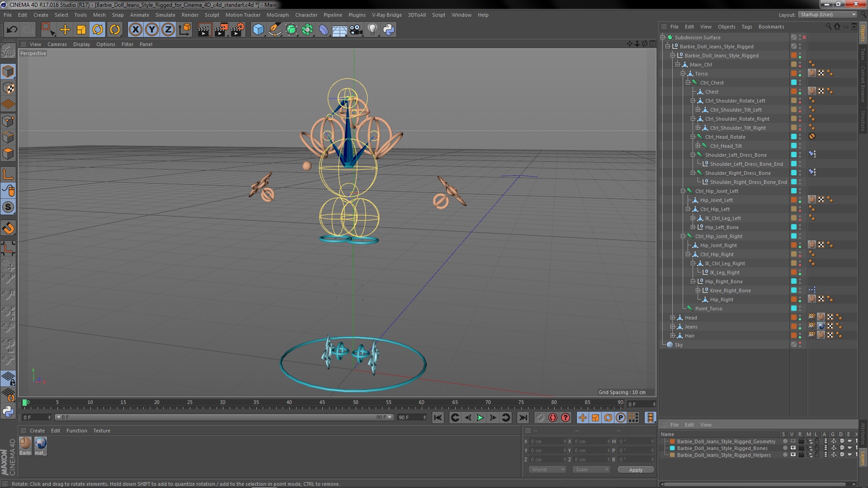
Task: Expand the Hair object hierarchy
Action: click(x=673, y=336)
